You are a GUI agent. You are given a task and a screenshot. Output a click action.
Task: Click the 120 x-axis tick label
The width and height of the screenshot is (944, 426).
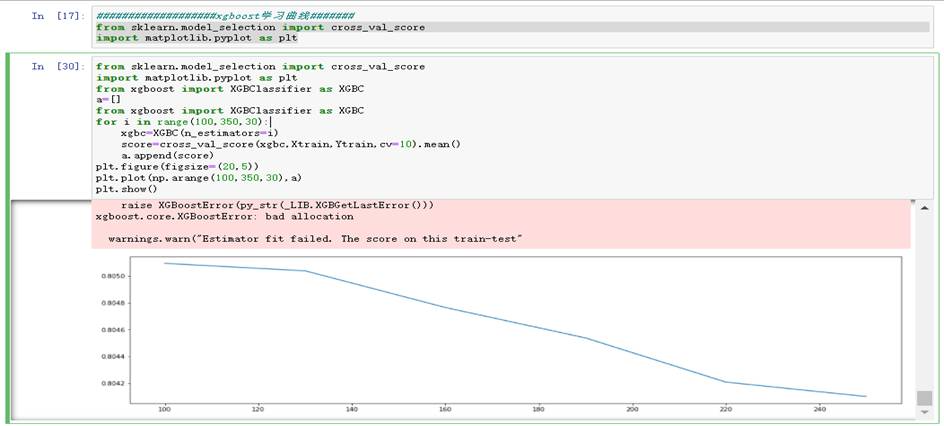pyautogui.click(x=258, y=410)
